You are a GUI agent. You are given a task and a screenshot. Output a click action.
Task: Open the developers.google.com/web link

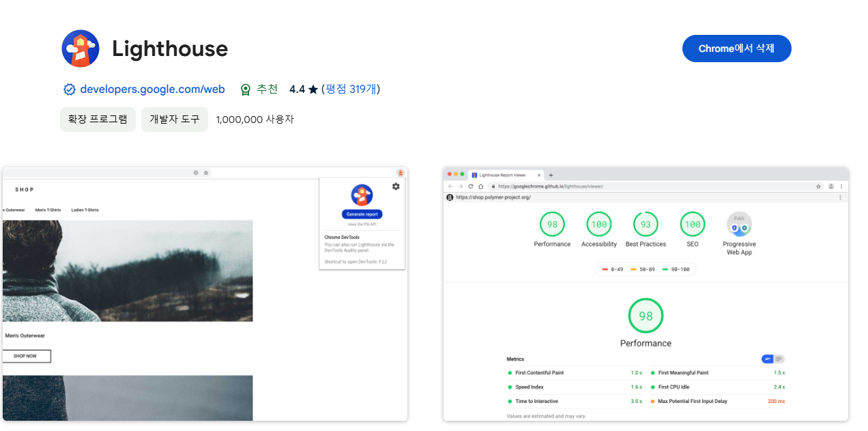(x=152, y=89)
